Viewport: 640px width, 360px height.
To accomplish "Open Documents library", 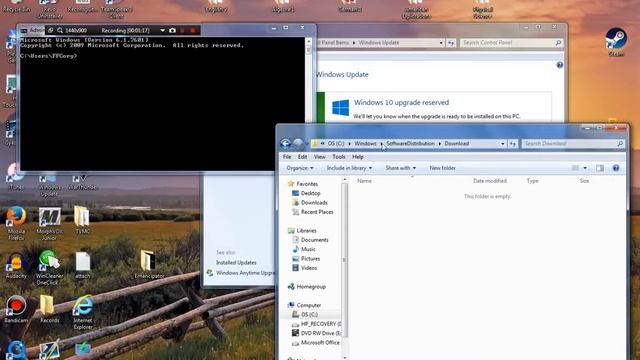I will pos(310,240).
